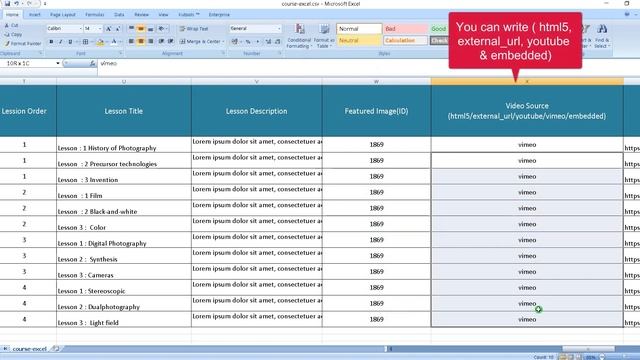Click the Undo arrow icon
This screenshot has height=360, width=640.
(17, 3)
